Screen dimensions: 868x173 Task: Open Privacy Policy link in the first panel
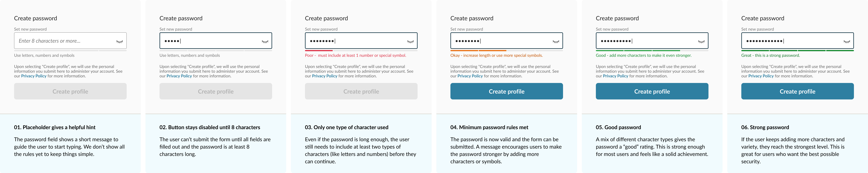[34, 76]
